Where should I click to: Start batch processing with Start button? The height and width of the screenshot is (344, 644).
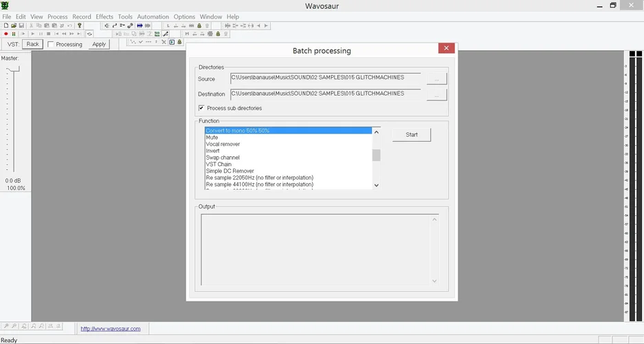point(412,134)
